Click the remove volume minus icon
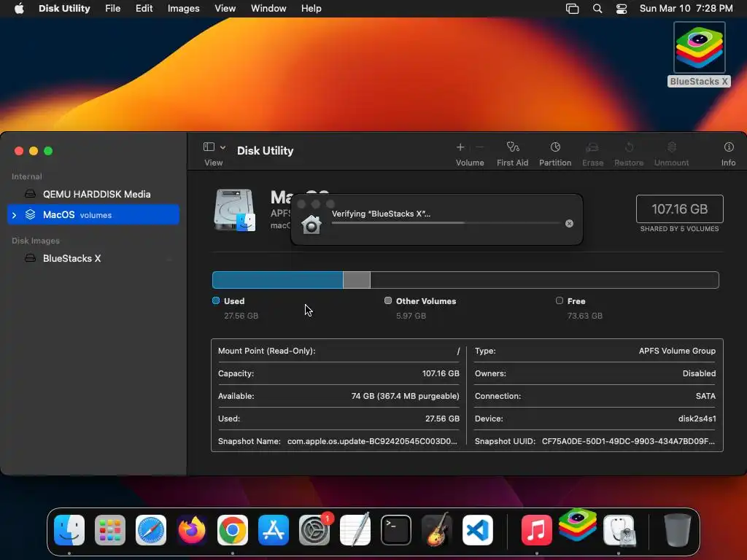This screenshot has width=747, height=560. pyautogui.click(x=480, y=147)
